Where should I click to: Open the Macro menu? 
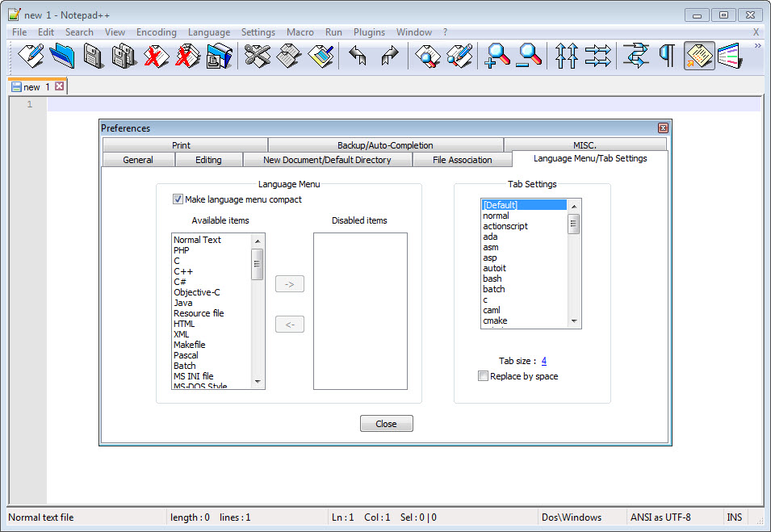click(300, 32)
